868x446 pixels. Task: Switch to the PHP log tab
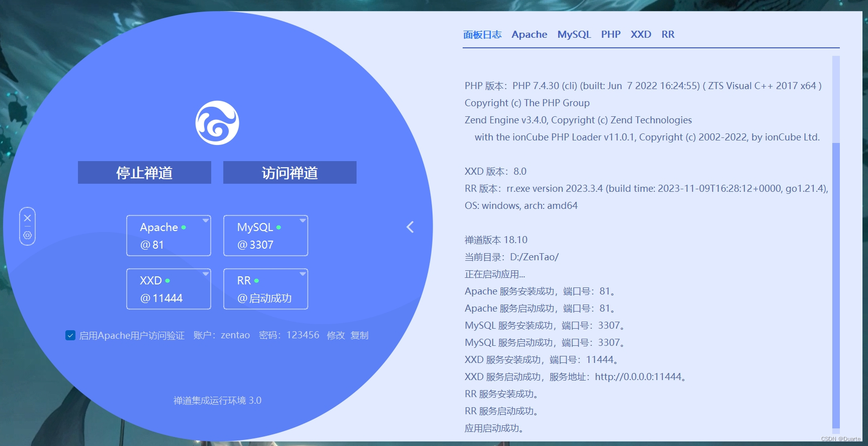click(x=611, y=34)
